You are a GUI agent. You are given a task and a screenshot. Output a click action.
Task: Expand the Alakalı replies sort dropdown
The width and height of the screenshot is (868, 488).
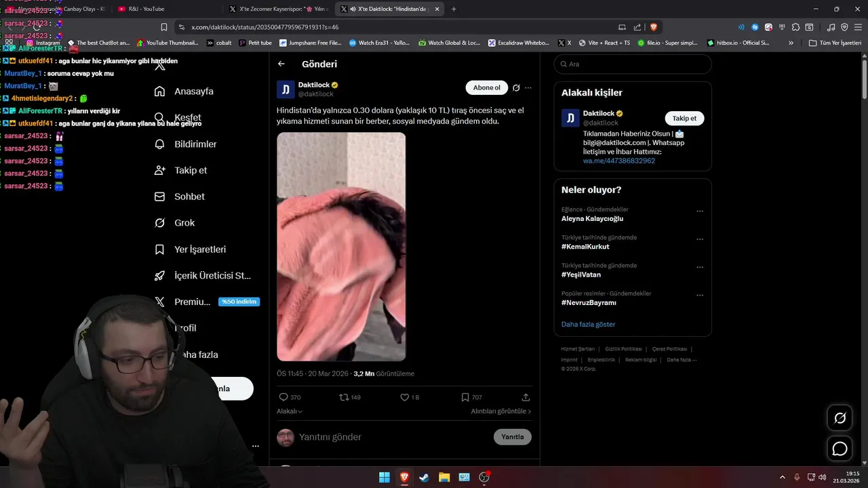point(290,411)
